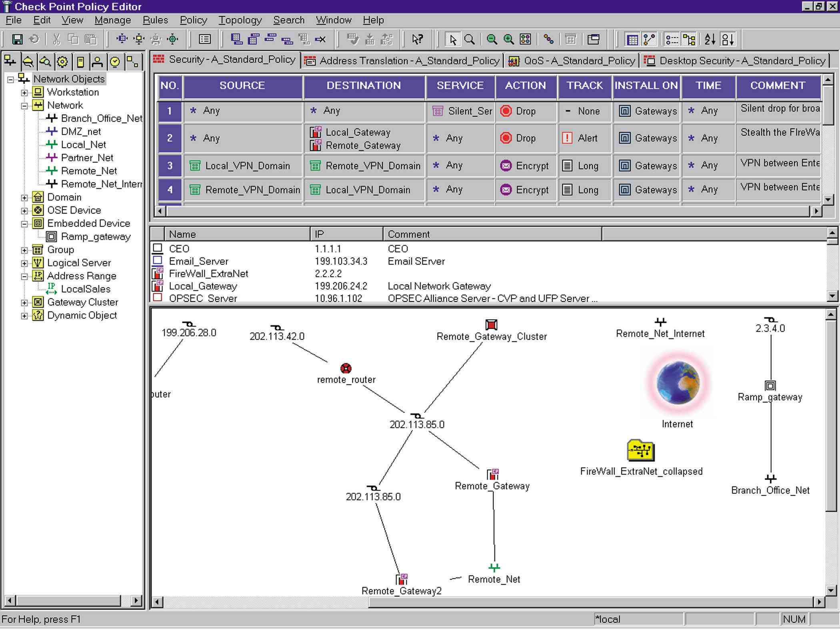The image size is (840, 630).
Task: Expand the Workstation tree node
Action: click(24, 92)
